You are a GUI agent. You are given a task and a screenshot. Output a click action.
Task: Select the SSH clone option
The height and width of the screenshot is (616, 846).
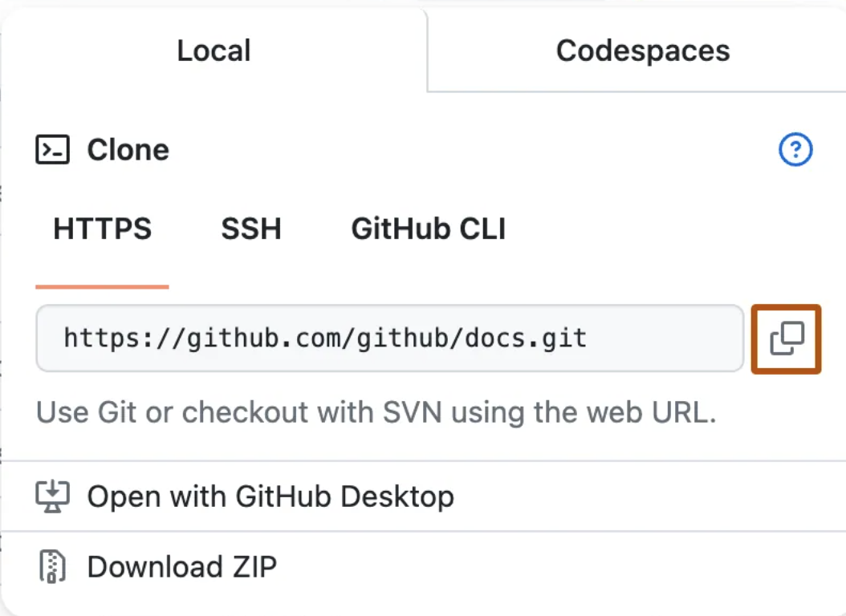tap(251, 229)
